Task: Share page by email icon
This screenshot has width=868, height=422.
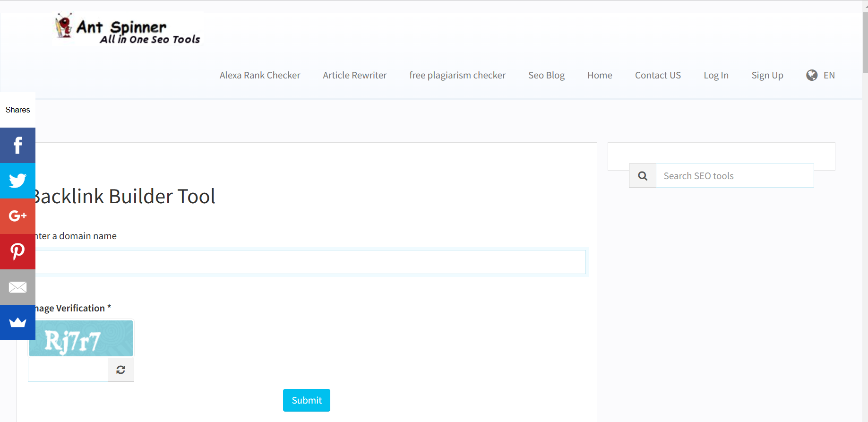Action: 17,287
